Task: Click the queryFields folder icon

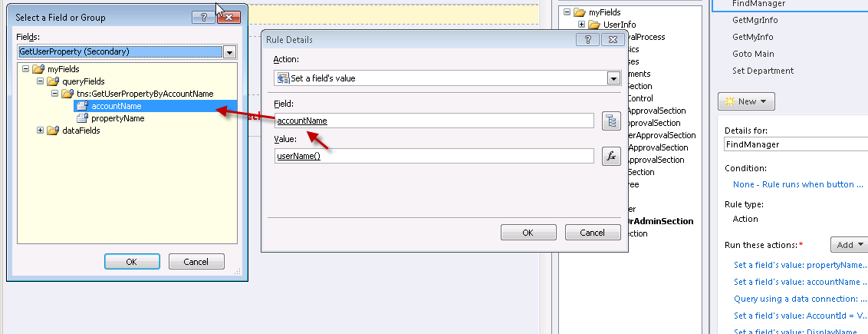Action: [x=52, y=81]
